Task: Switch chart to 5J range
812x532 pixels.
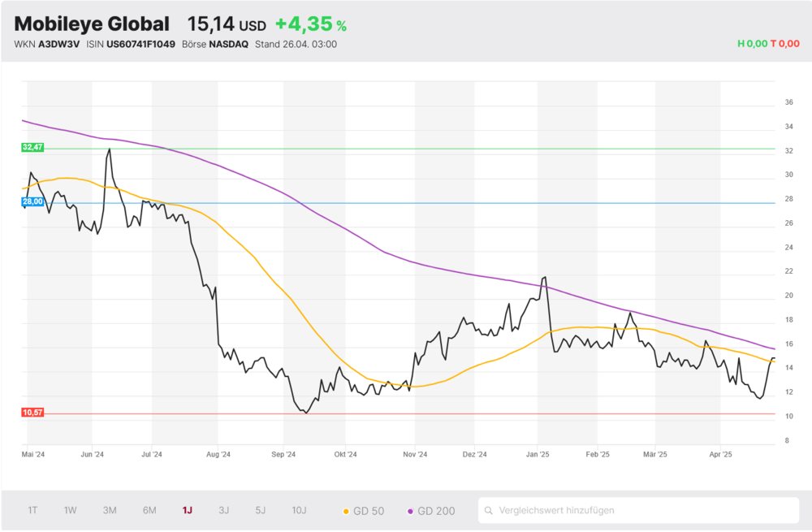Action: point(261,510)
